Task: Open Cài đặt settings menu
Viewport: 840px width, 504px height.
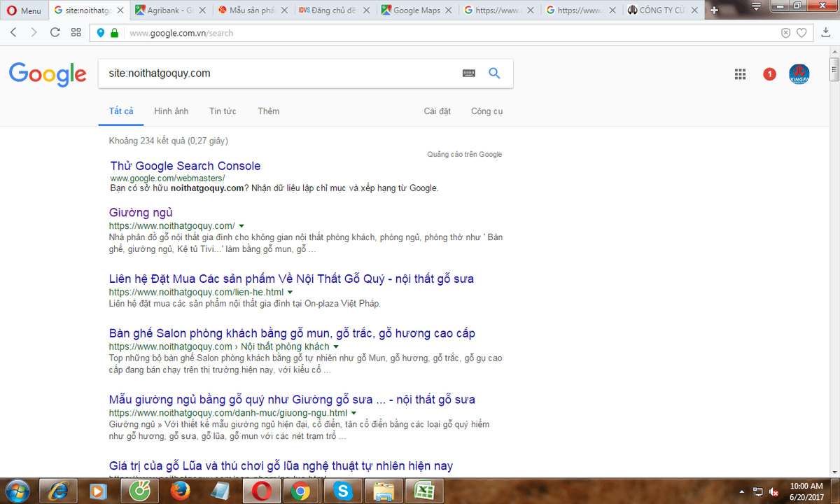Action: point(437,111)
